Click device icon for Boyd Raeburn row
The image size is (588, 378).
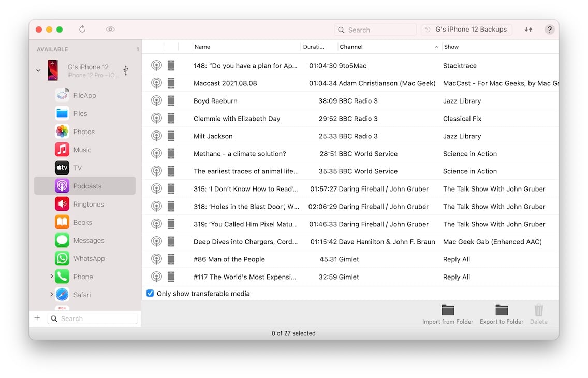tap(171, 101)
